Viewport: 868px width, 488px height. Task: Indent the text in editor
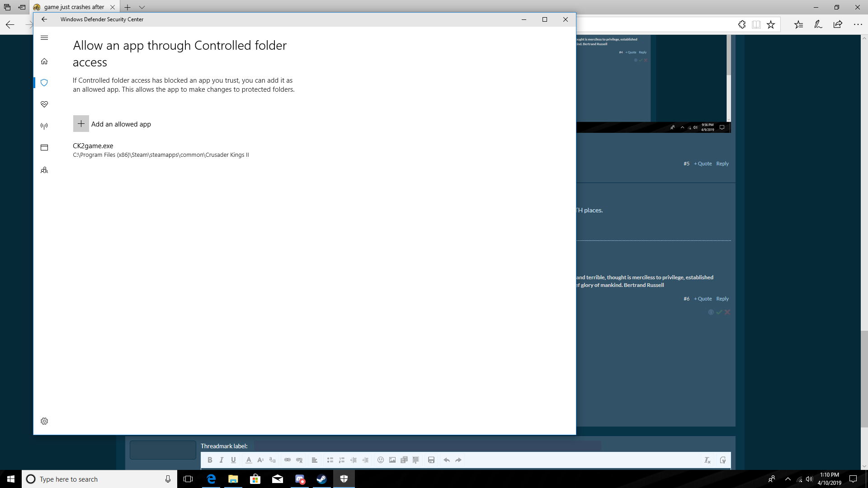pyautogui.click(x=365, y=460)
